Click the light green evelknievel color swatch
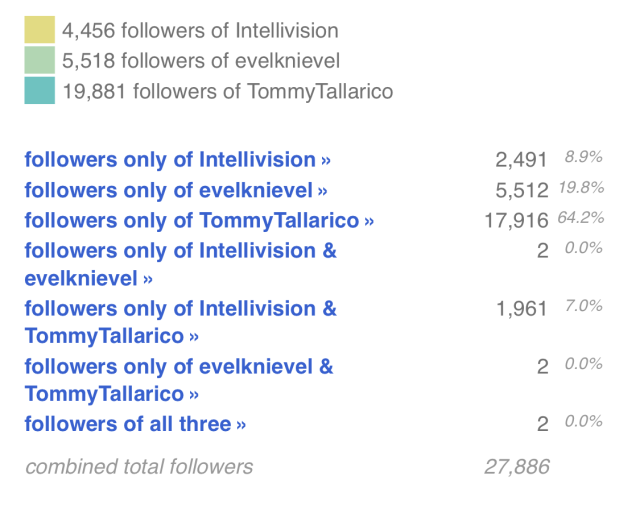The width and height of the screenshot is (640, 518). 40,60
